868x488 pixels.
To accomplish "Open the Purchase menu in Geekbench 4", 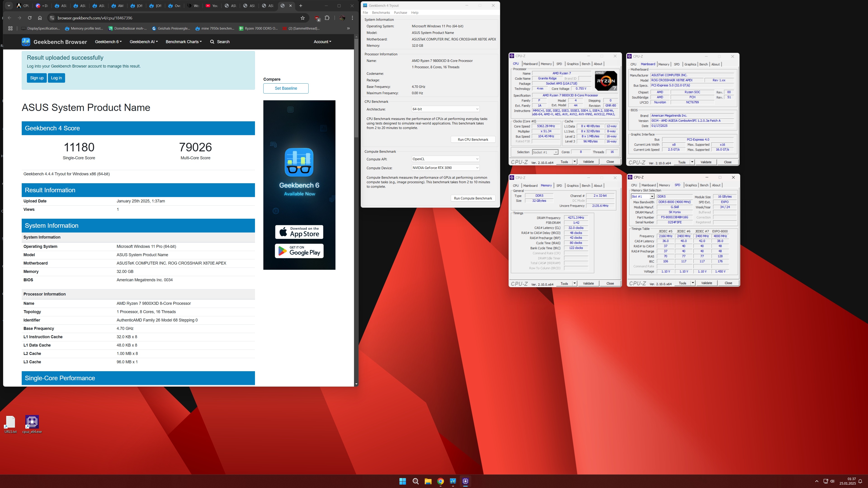I will [400, 12].
